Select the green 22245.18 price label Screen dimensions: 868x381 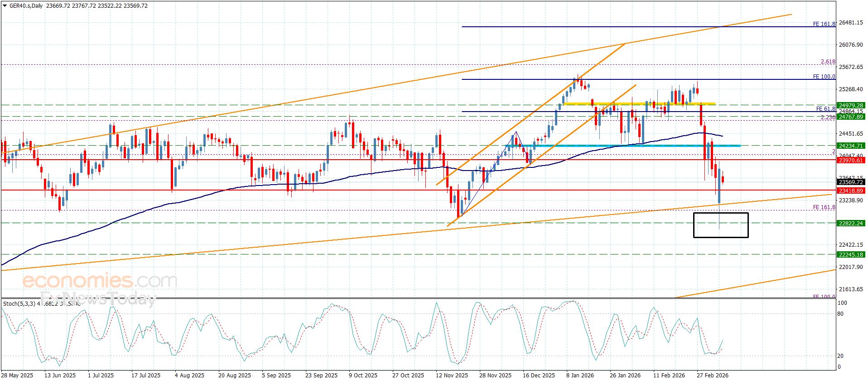pos(851,255)
